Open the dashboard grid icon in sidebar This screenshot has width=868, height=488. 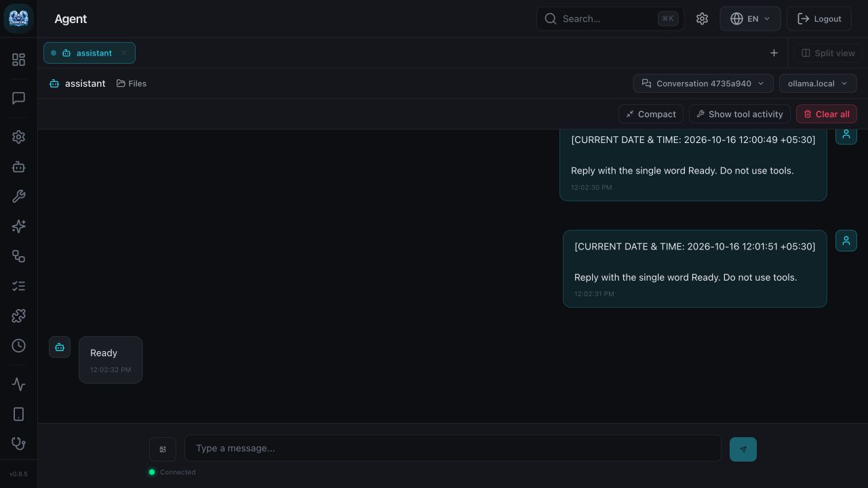tap(18, 60)
